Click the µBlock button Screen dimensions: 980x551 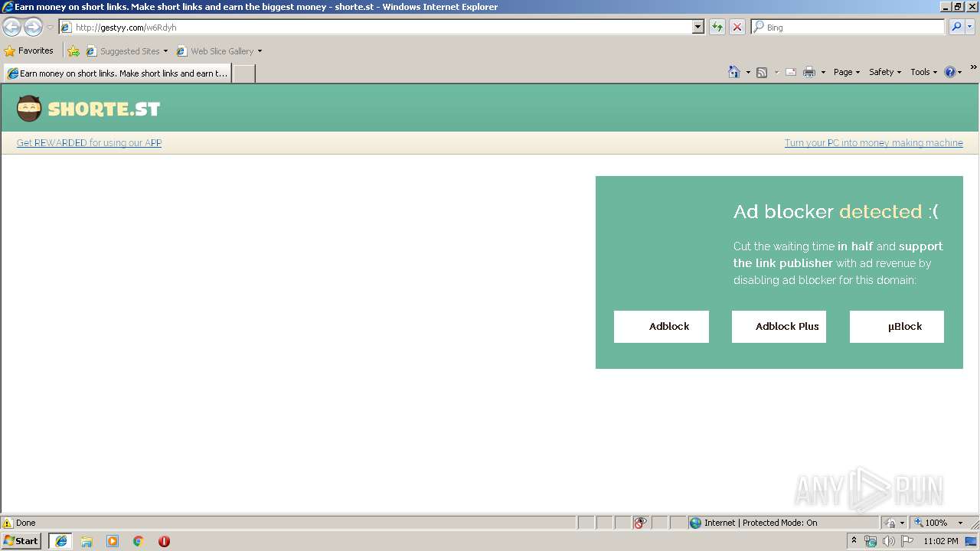point(897,327)
